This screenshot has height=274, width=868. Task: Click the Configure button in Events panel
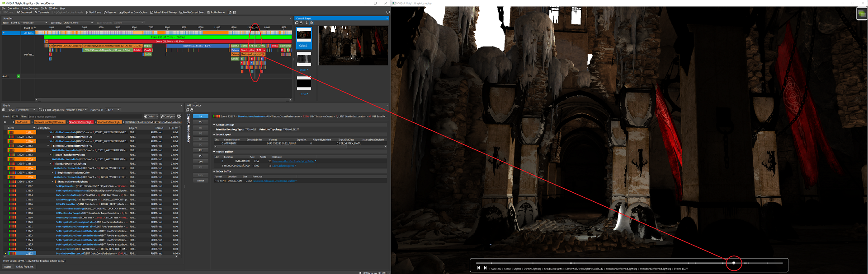tap(168, 116)
